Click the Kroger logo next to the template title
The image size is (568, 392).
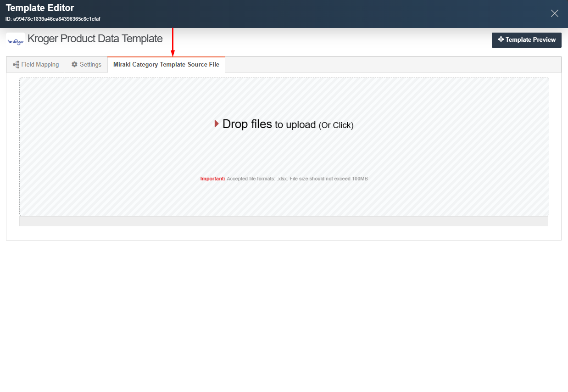15,39
